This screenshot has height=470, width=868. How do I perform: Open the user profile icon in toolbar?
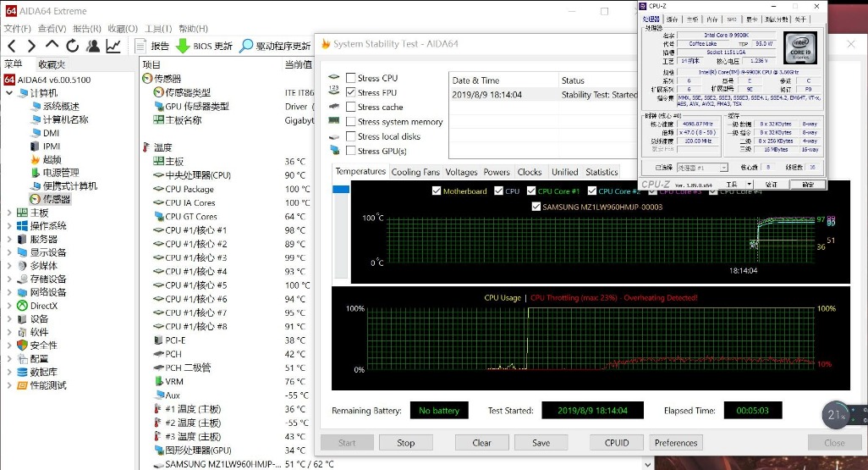point(93,46)
